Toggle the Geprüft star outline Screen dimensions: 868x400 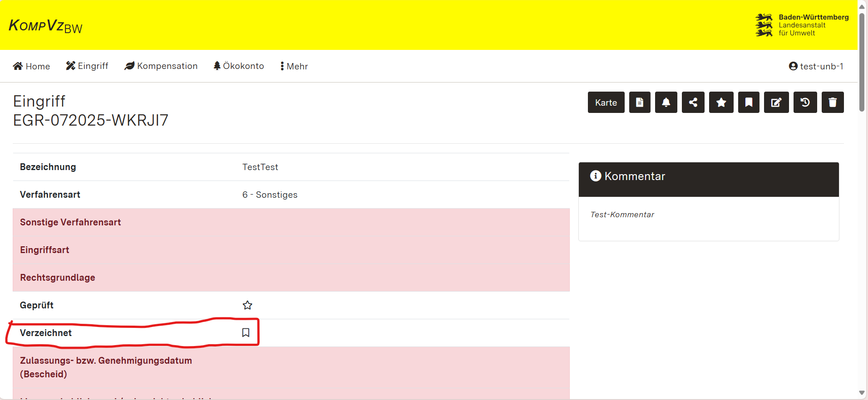pyautogui.click(x=247, y=305)
